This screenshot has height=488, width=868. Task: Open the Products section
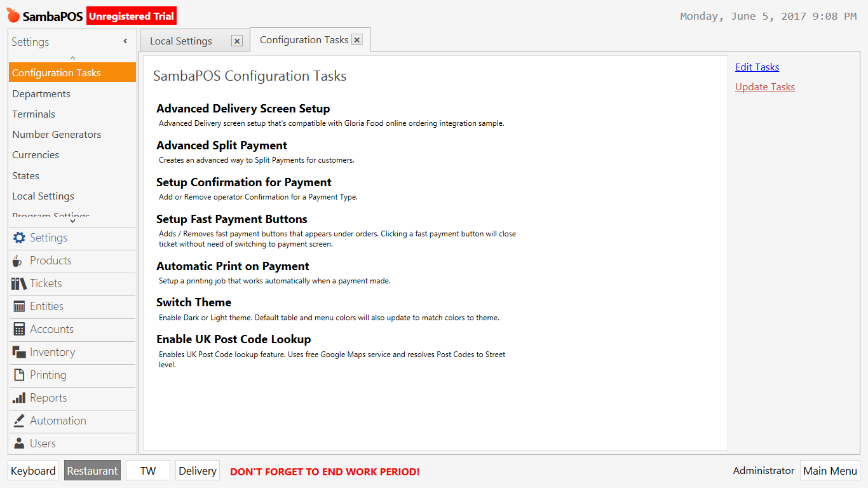[72, 261]
